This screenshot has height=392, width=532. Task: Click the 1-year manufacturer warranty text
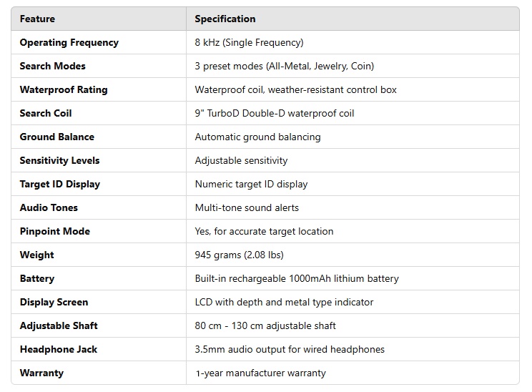260,373
